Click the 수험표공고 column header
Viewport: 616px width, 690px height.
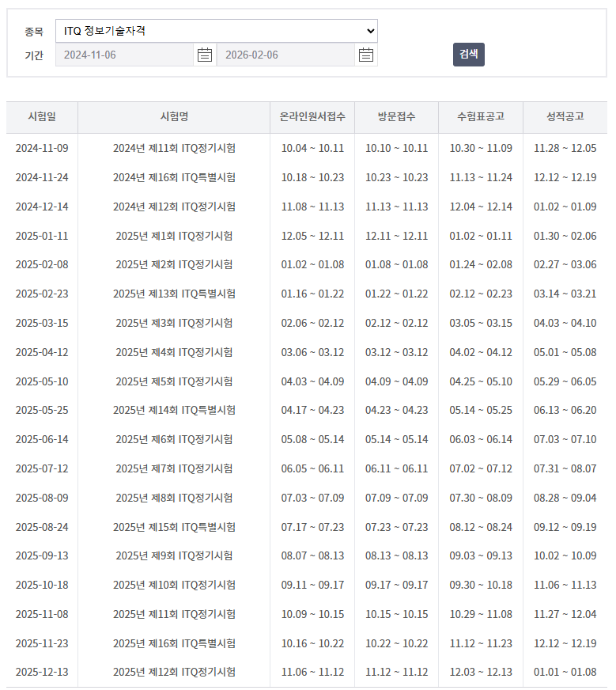pyautogui.click(x=481, y=116)
